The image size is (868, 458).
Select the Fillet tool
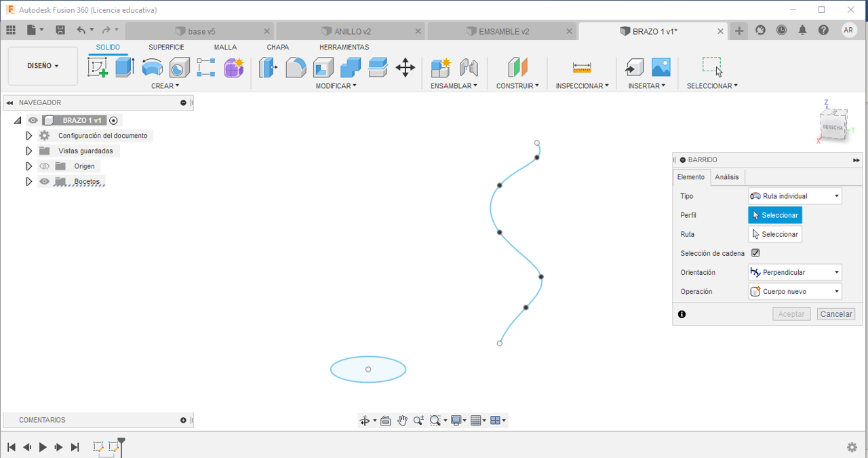(x=296, y=67)
